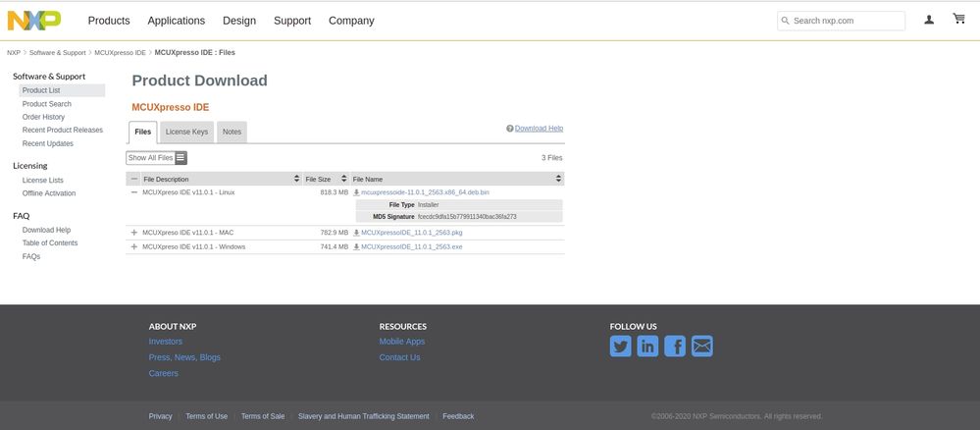Switch to the Notes tab
The width and height of the screenshot is (980, 430).
[x=232, y=133]
